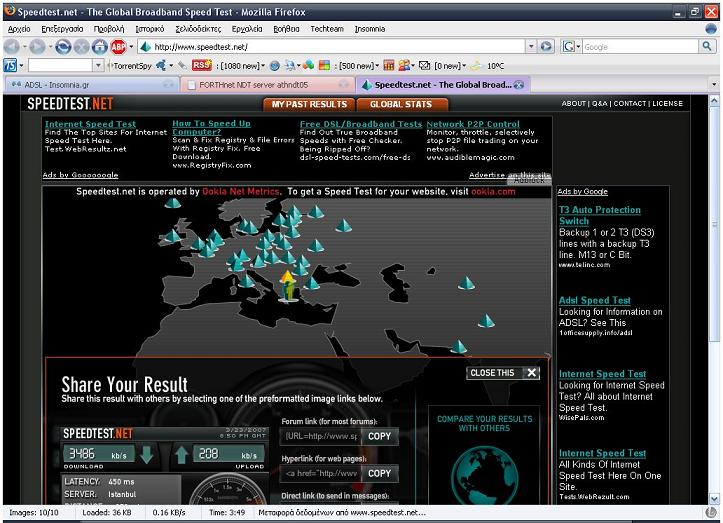Open the Σελιδοδείκτες menu
Viewport: 723px width, 523px height.
coord(198,29)
